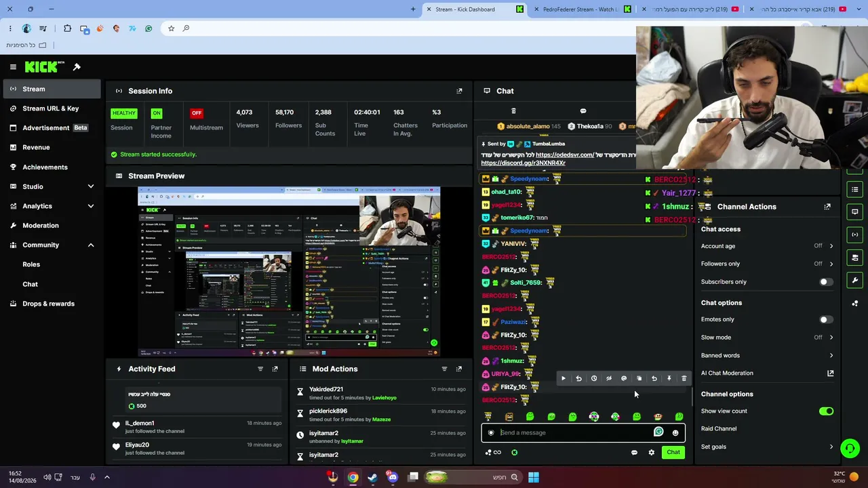Open Roles under Community

(31, 264)
